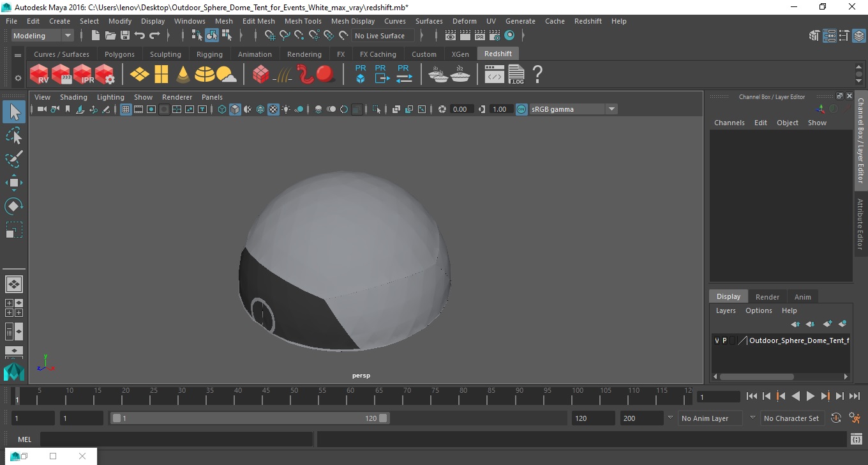Open the Script Editor icon
Viewport: 868px width, 465px height.
[857, 439]
